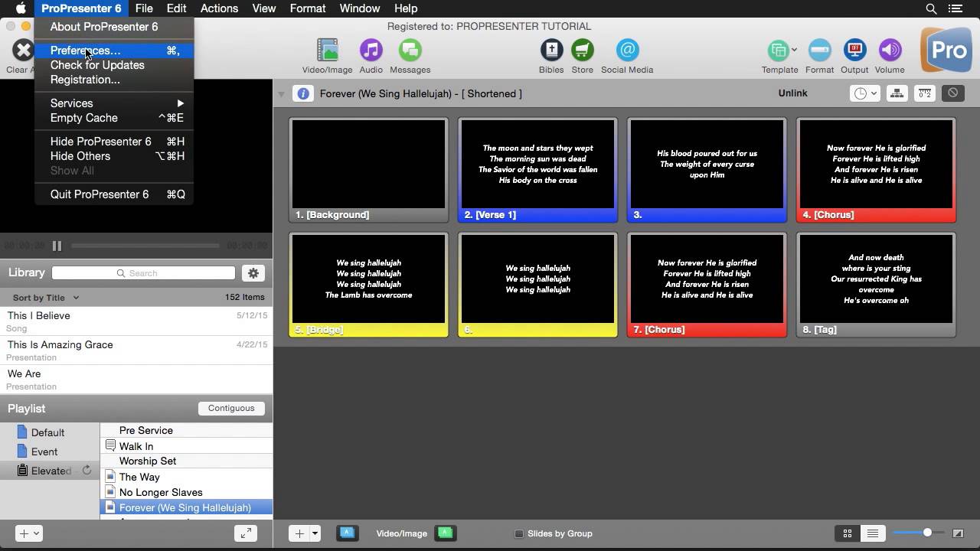Image resolution: width=980 pixels, height=551 pixels.
Task: Collapse the presentation disclosure triangle
Action: 281,94
